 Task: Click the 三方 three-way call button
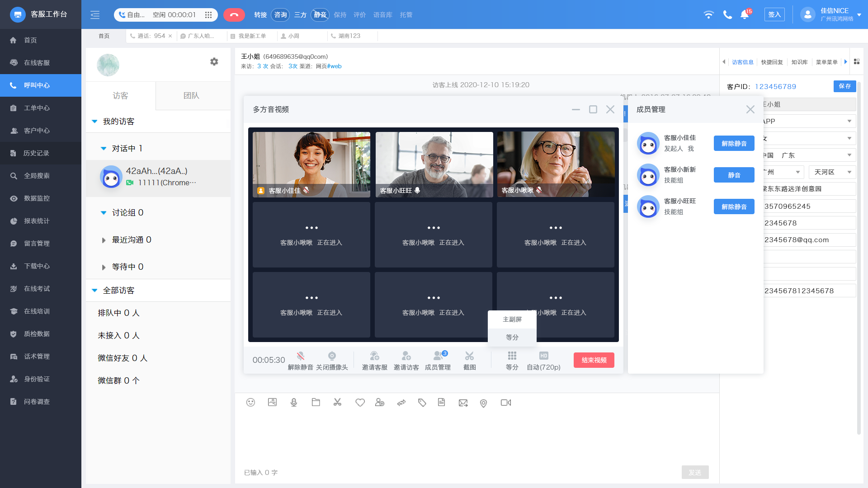click(300, 15)
